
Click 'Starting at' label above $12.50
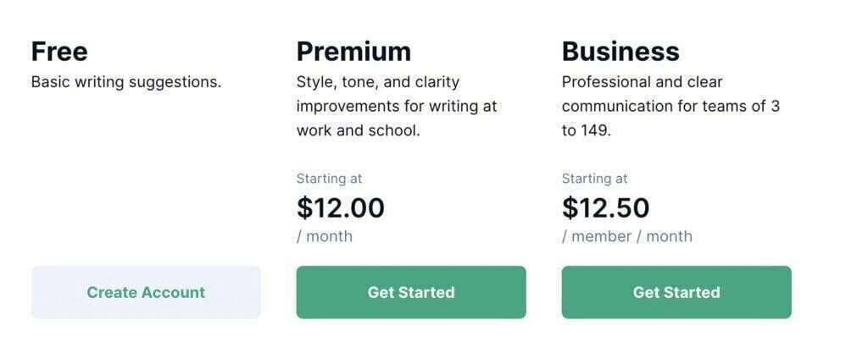tap(594, 179)
